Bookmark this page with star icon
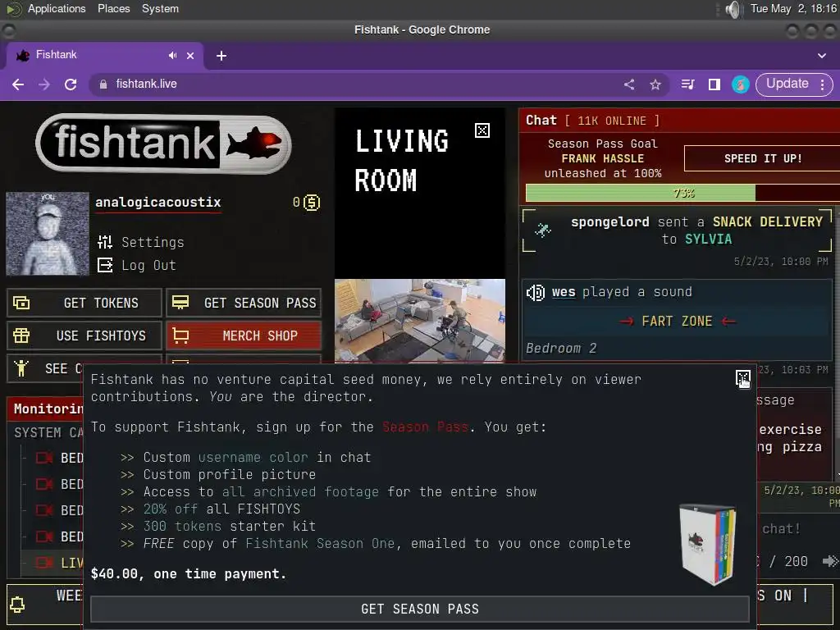The width and height of the screenshot is (840, 630). tap(655, 84)
